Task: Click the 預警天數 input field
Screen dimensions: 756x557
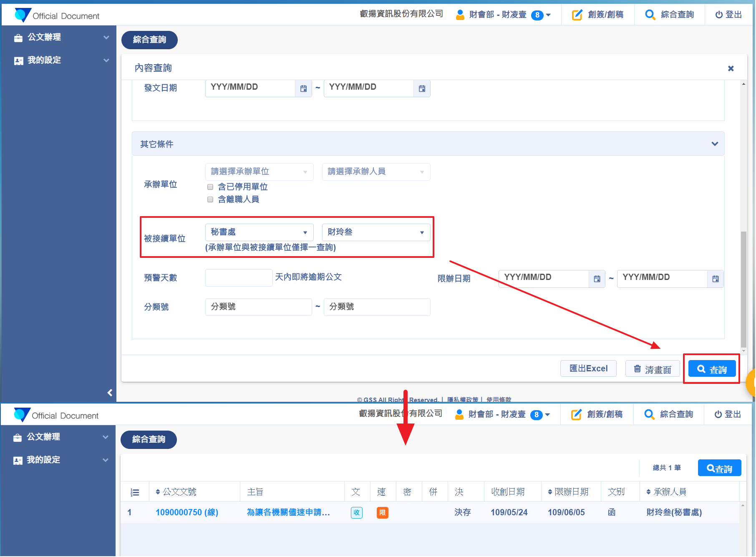Action: [x=239, y=278]
